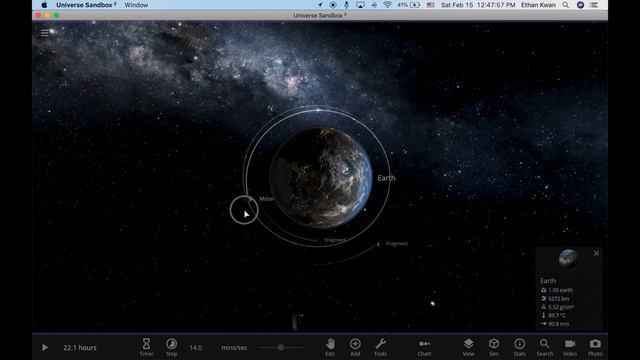This screenshot has width=640, height=360.
Task: Select the Fragment label on the inner orbit
Action: tap(336, 240)
